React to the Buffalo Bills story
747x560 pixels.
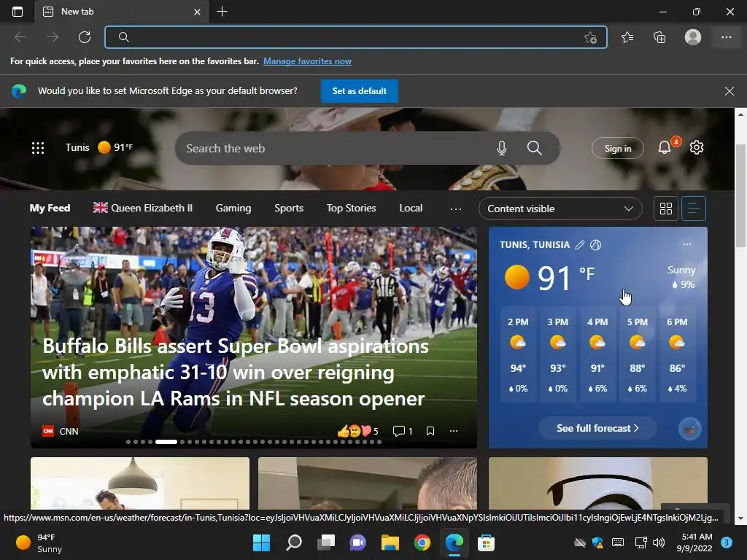pos(357,431)
